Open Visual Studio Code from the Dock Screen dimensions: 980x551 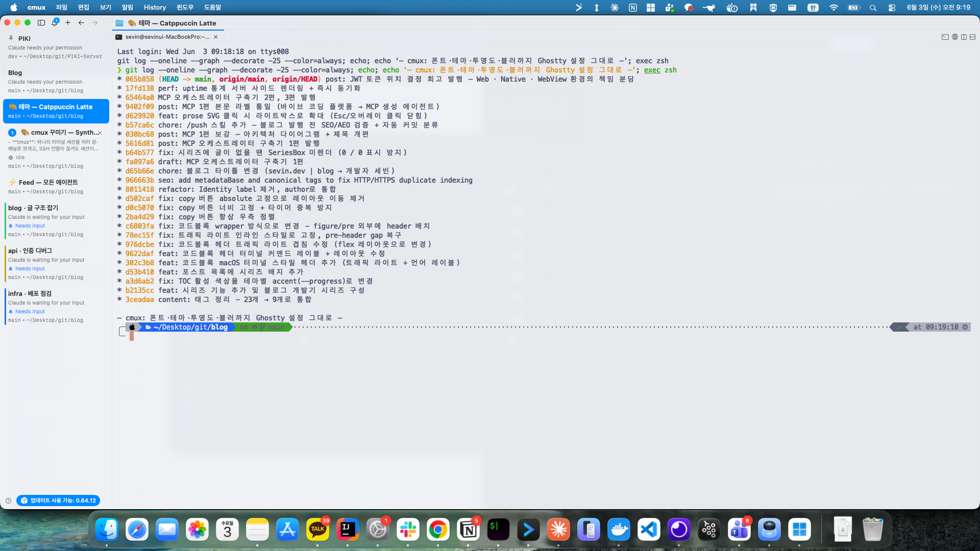tap(649, 530)
